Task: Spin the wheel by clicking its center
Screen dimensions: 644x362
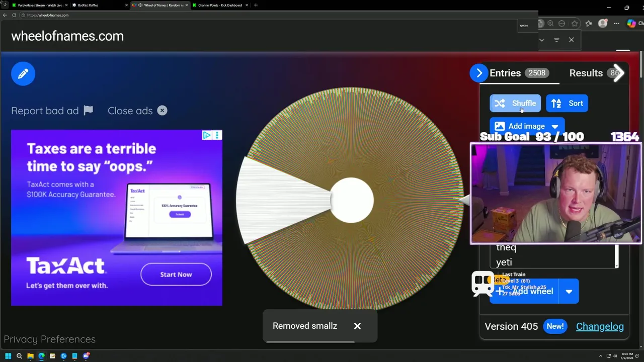Action: pyautogui.click(x=352, y=200)
